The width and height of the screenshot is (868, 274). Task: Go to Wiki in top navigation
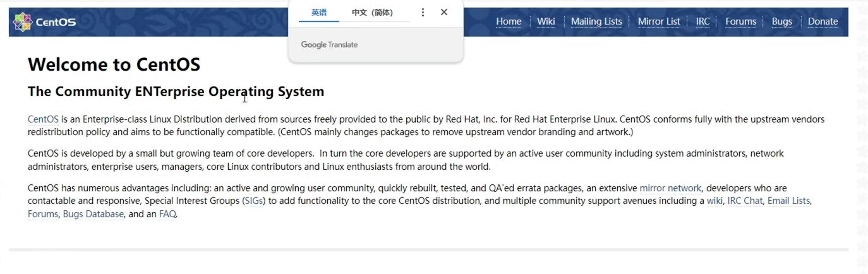coord(546,21)
